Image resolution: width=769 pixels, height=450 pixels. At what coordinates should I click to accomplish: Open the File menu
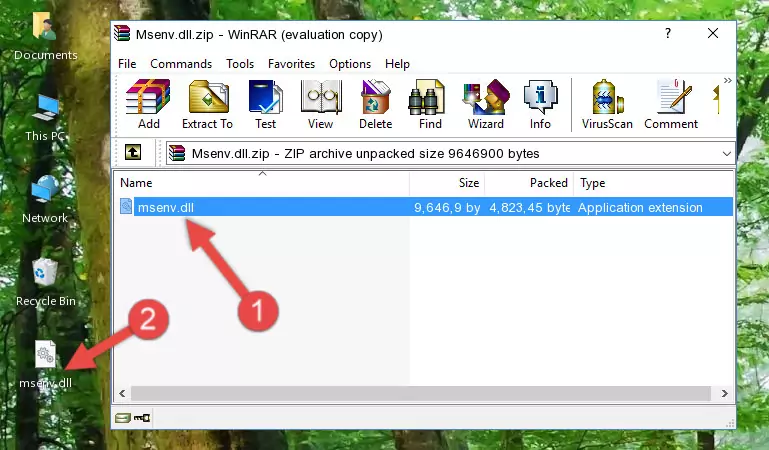click(x=127, y=64)
